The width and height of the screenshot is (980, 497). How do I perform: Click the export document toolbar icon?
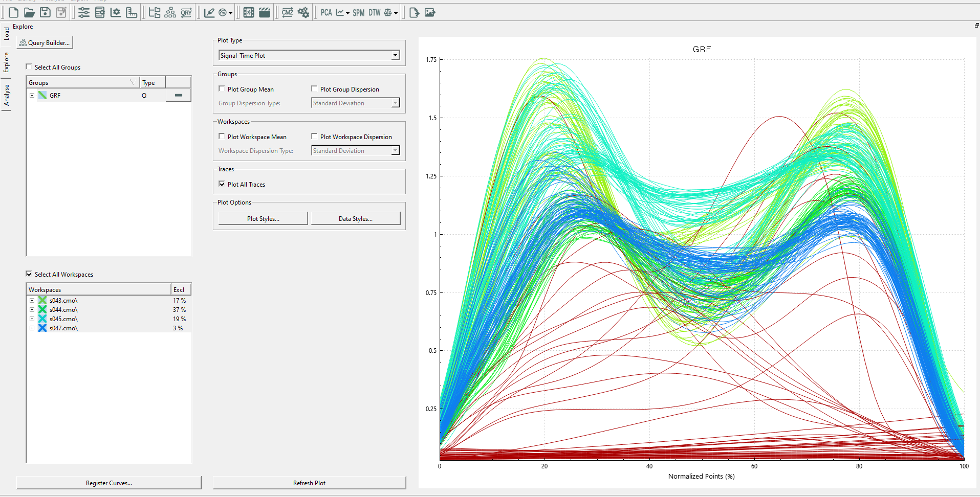pyautogui.click(x=414, y=12)
